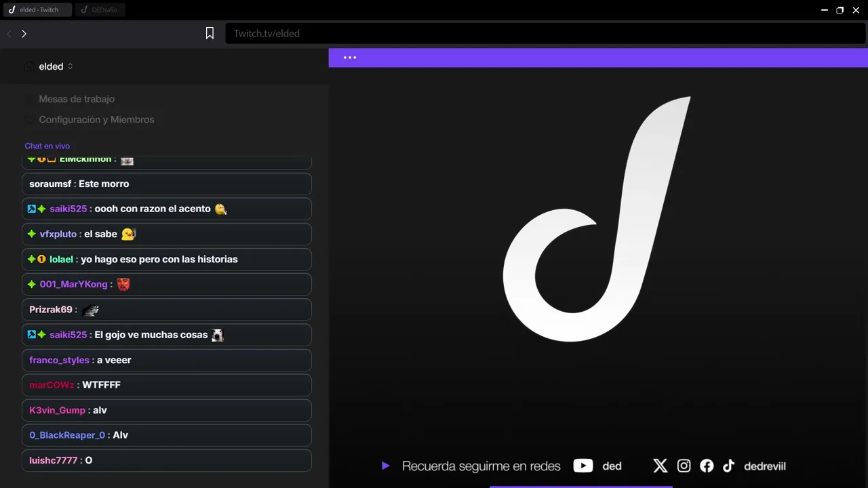Click the ded YouTube channel name
This screenshot has width=868, height=488.
612,466
